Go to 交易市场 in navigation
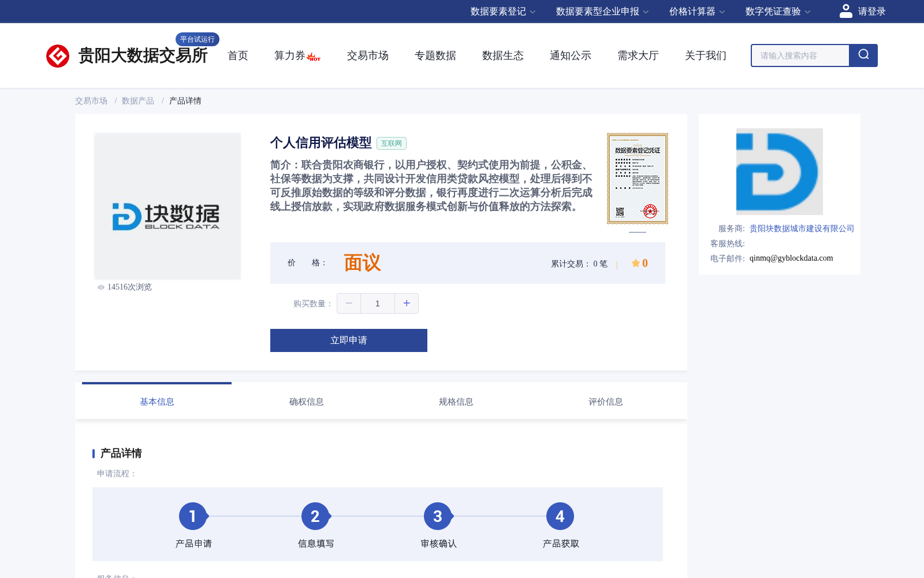This screenshot has width=924, height=578. [x=368, y=55]
